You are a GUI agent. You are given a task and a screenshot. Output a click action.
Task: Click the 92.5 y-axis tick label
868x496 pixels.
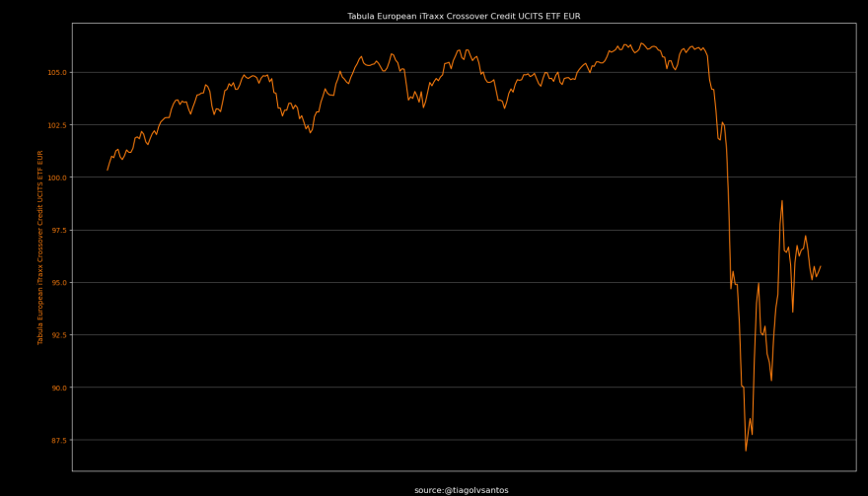click(60, 335)
